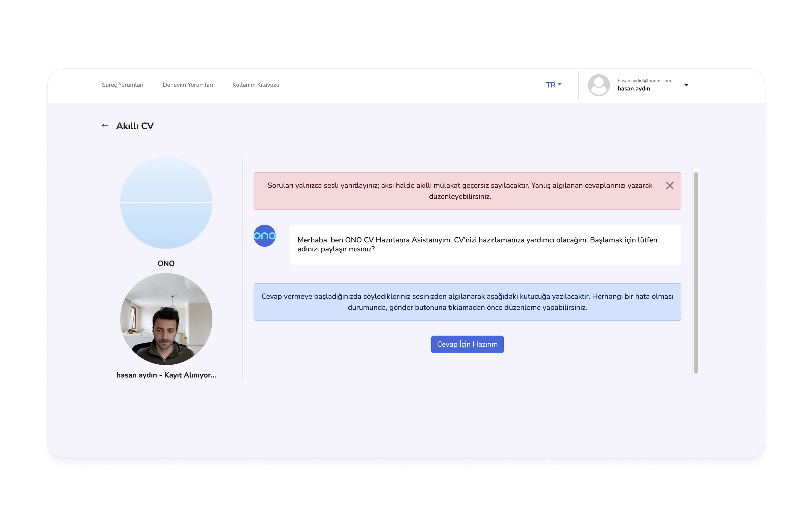Open the TR language dropdown
Screen dimensions: 812x526
(x=553, y=85)
